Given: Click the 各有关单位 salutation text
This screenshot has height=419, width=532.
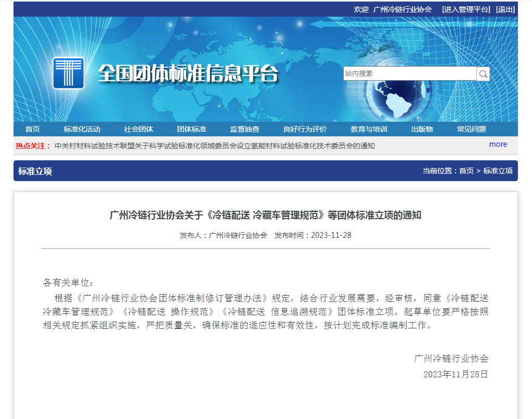Looking at the screenshot, I should point(68,283).
